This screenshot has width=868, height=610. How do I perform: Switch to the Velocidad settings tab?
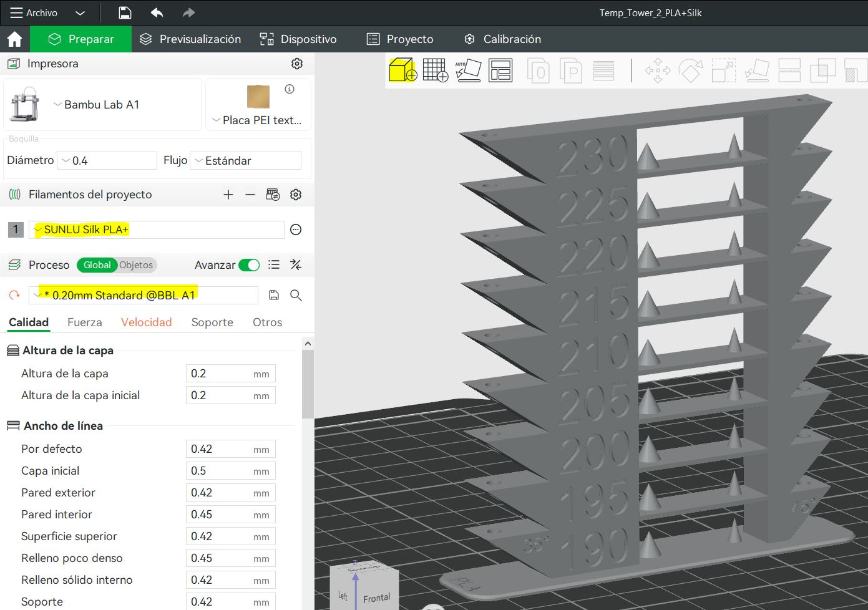click(146, 322)
